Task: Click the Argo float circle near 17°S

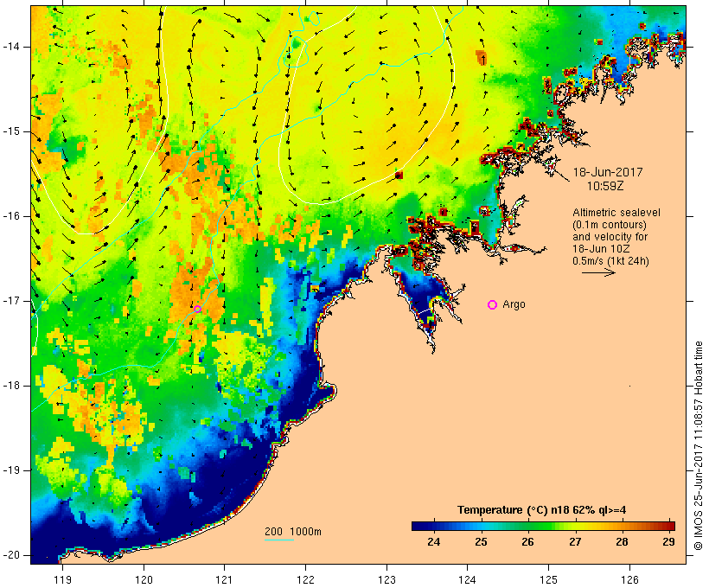Action: coord(198,309)
